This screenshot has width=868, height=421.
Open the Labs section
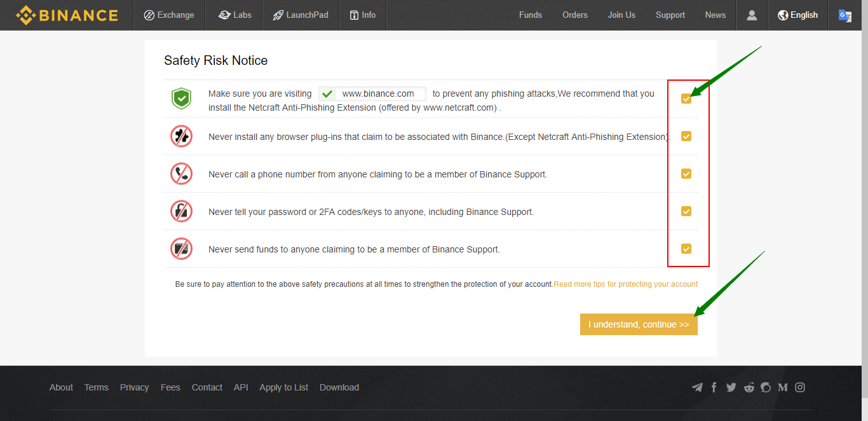(x=235, y=15)
